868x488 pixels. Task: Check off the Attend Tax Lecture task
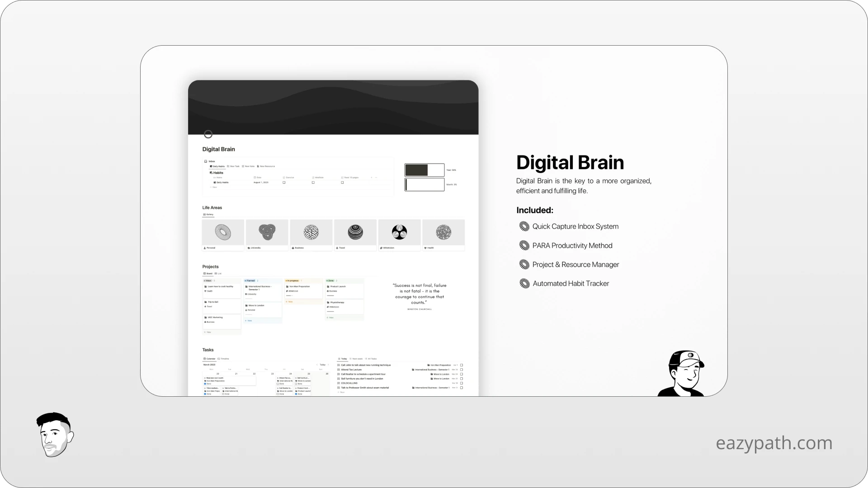461,370
